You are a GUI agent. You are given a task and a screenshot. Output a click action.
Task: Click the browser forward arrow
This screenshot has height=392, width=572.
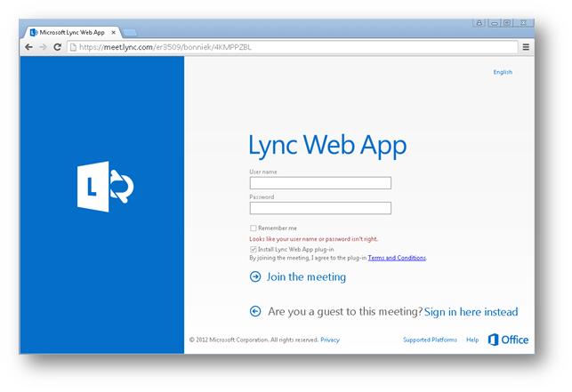43,47
